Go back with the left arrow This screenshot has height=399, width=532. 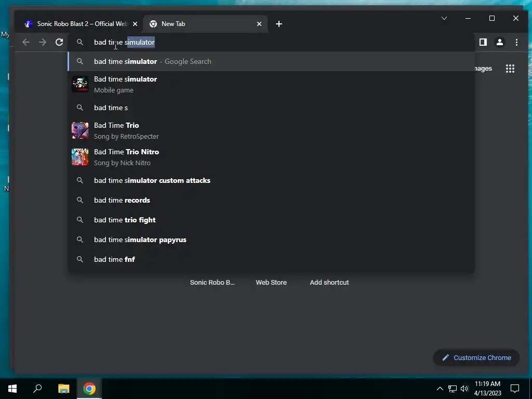point(26,42)
